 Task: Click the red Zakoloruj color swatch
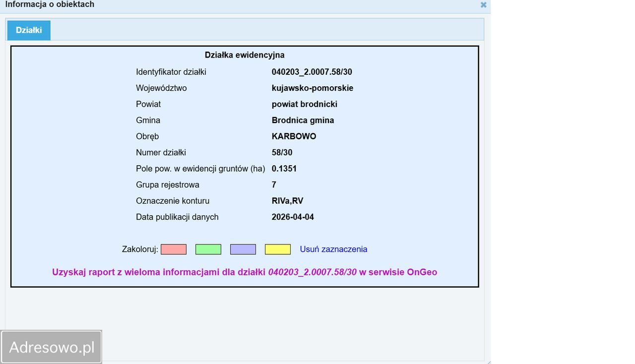173,249
